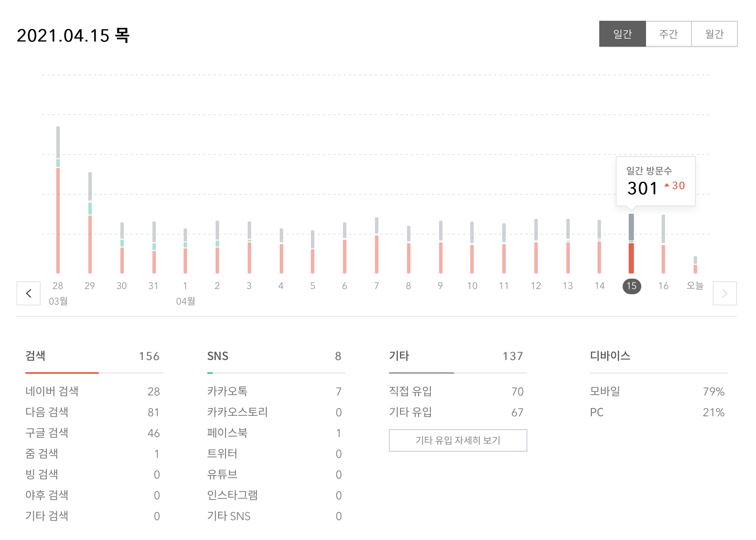Select the highlighted date marker 15
Image resolution: width=756 pixels, height=540 pixels.
coord(632,286)
